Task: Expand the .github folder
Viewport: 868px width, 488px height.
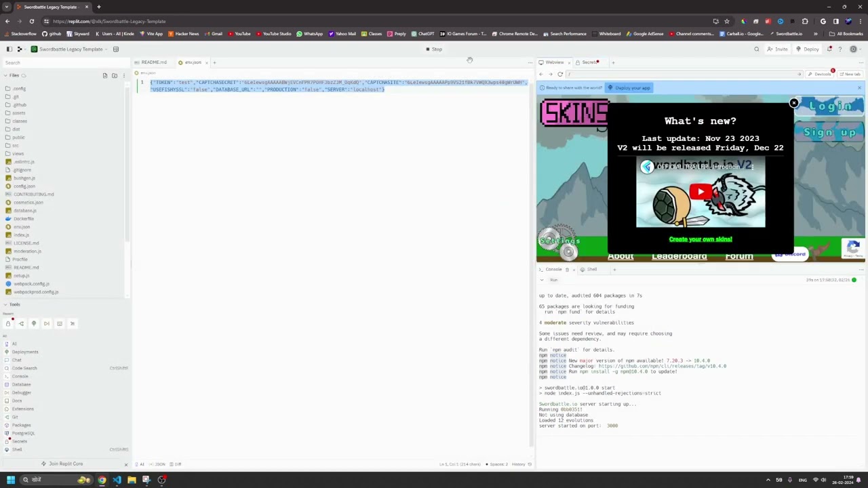Action: click(x=16, y=105)
